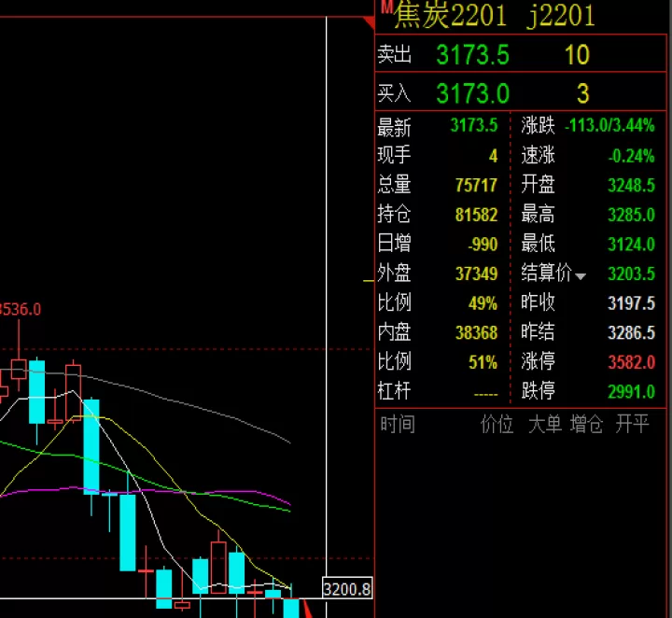Screen dimensions: 672x618
Task: Click the 最低 value 3124.0
Action: [631, 245]
